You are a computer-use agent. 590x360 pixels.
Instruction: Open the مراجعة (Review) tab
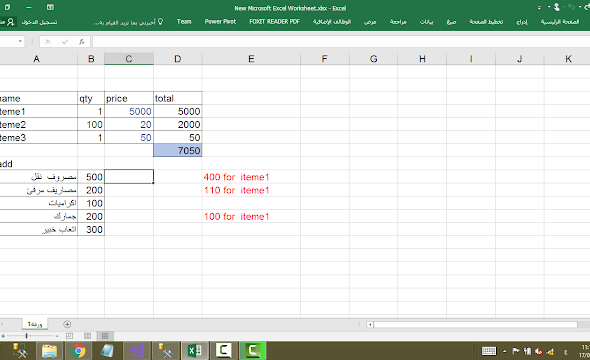pos(398,22)
